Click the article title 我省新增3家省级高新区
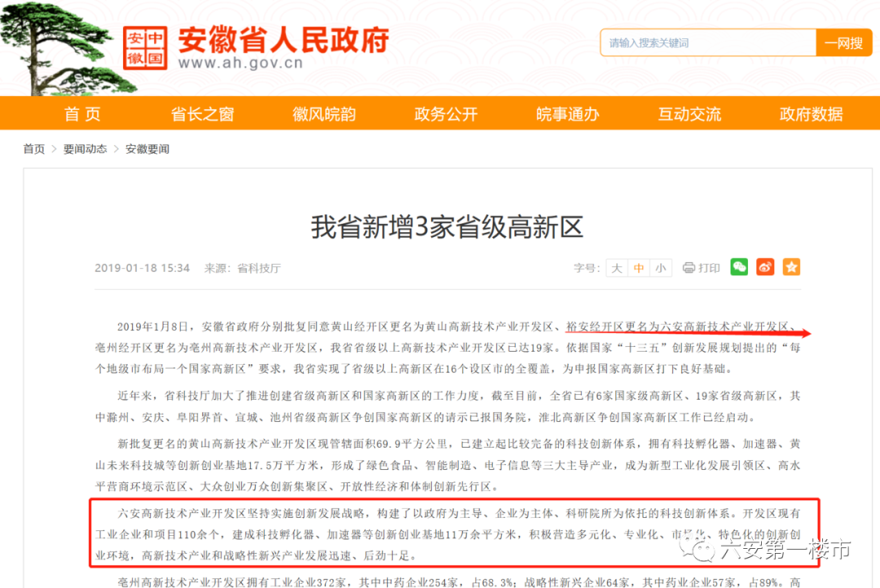This screenshot has width=880, height=588. click(x=447, y=227)
